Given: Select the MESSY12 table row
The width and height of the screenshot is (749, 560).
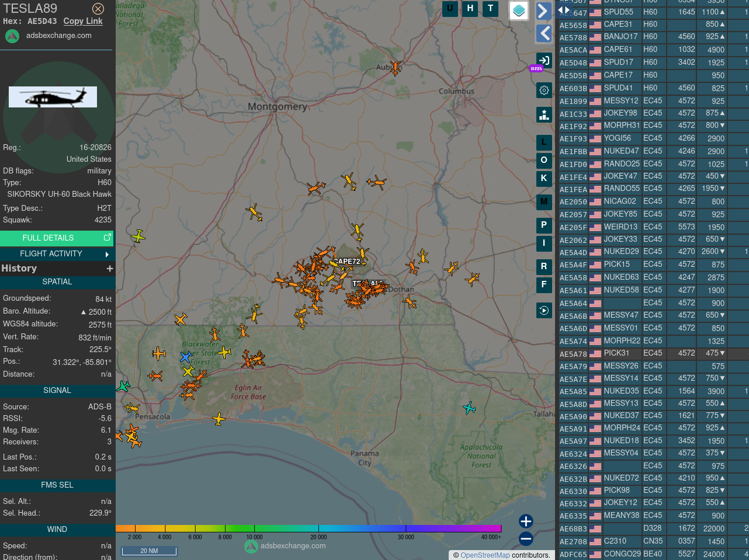Looking at the screenshot, I should (653, 101).
